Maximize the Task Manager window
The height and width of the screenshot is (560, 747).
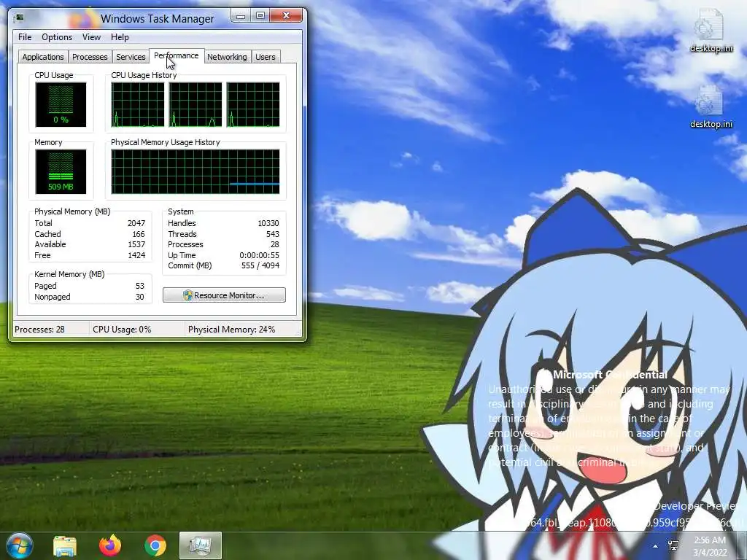pos(260,16)
